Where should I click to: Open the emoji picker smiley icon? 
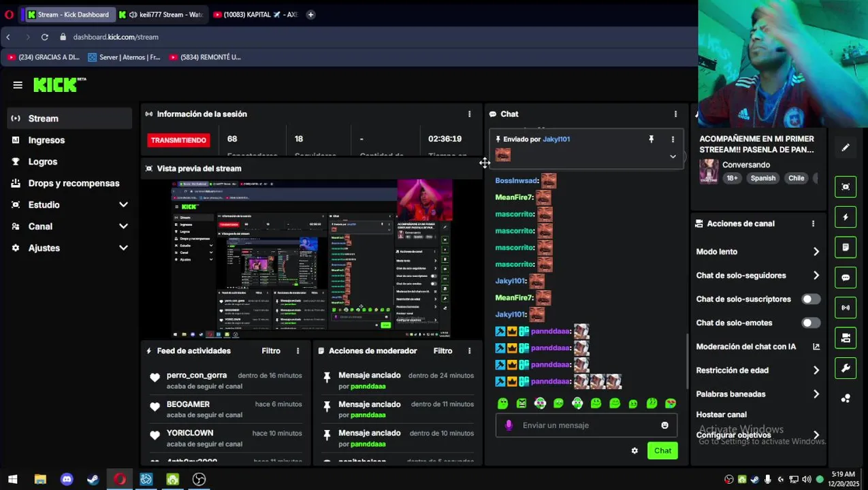tap(664, 425)
